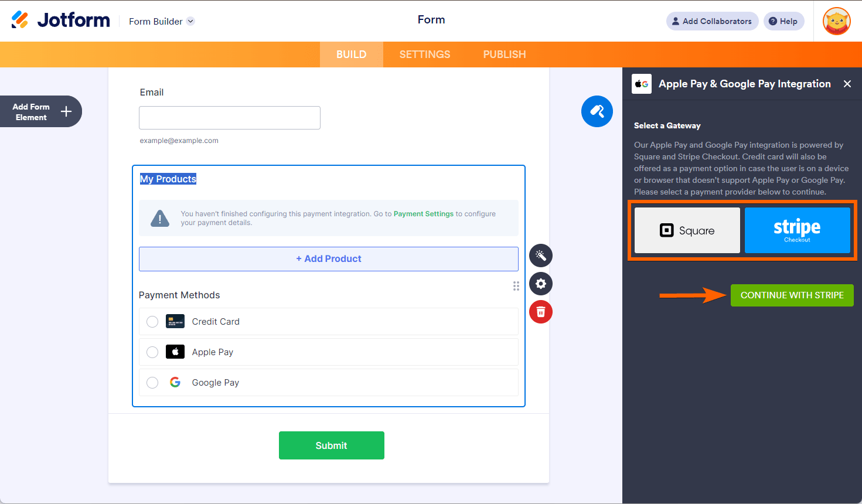This screenshot has width=862, height=504.
Task: Choose the Stripe Checkout gateway
Action: pos(798,230)
